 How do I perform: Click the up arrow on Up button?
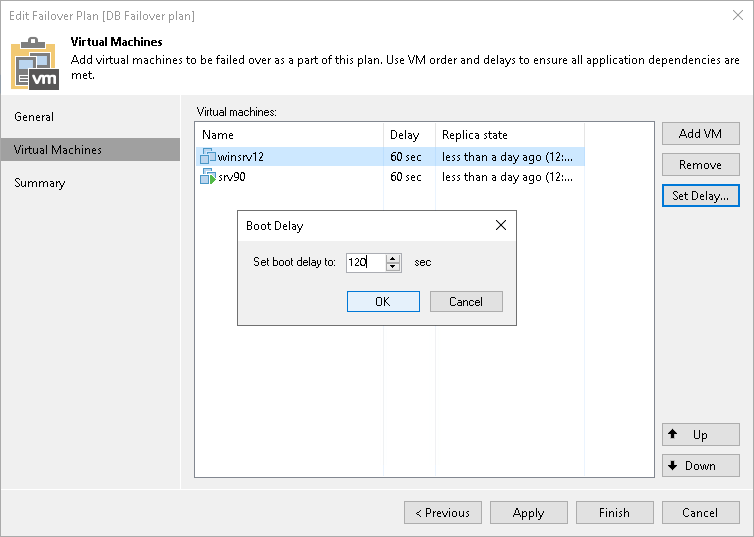(673, 434)
